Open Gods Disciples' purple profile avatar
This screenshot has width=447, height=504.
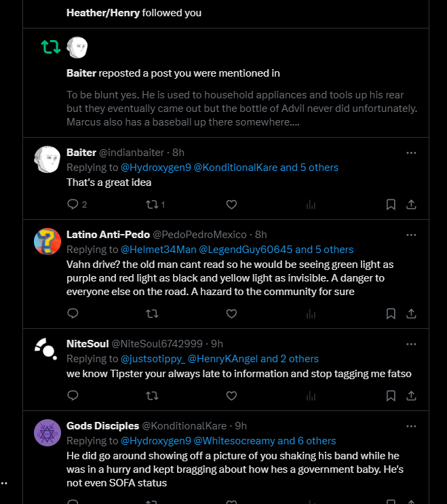click(x=47, y=433)
